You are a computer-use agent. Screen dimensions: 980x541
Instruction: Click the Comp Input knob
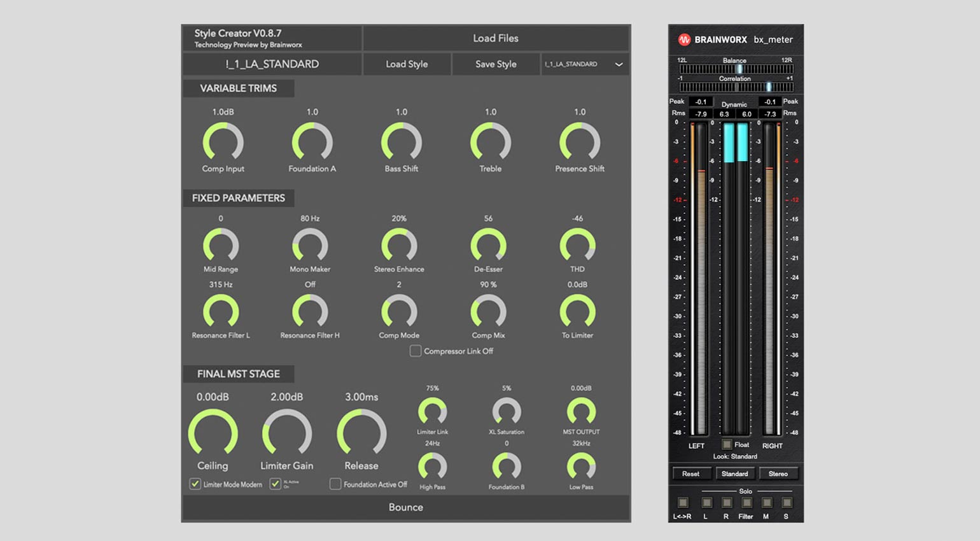click(223, 141)
